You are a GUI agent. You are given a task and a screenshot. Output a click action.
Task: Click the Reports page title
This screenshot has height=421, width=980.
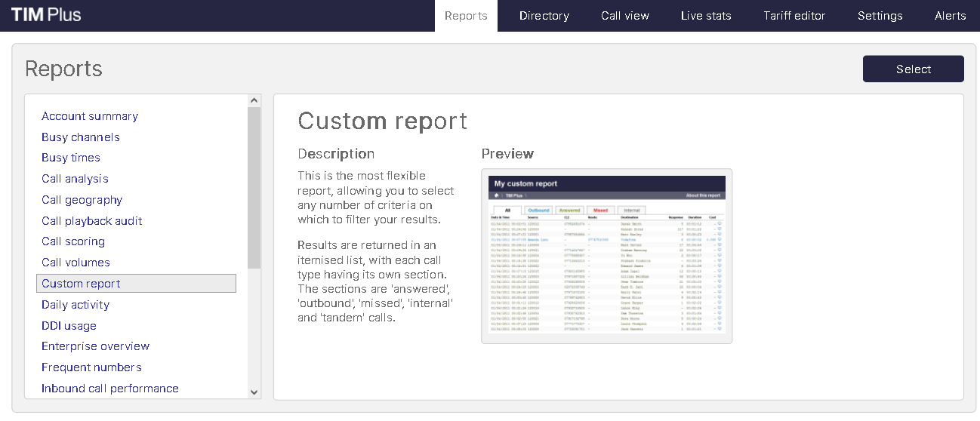click(63, 69)
